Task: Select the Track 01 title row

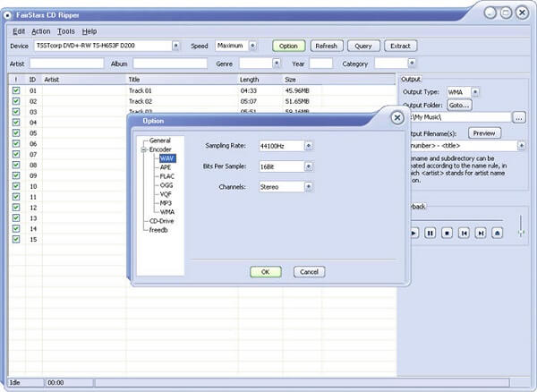Action: [x=141, y=90]
